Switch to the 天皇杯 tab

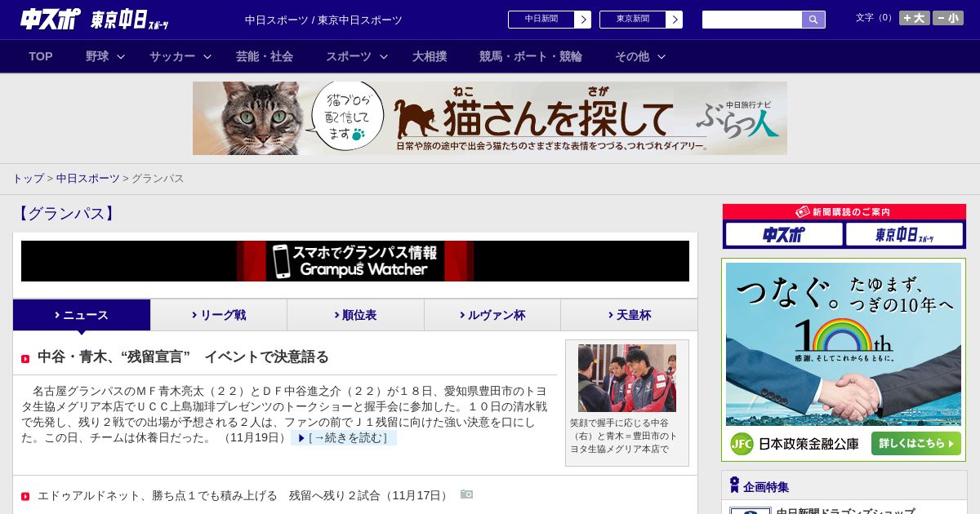(629, 315)
